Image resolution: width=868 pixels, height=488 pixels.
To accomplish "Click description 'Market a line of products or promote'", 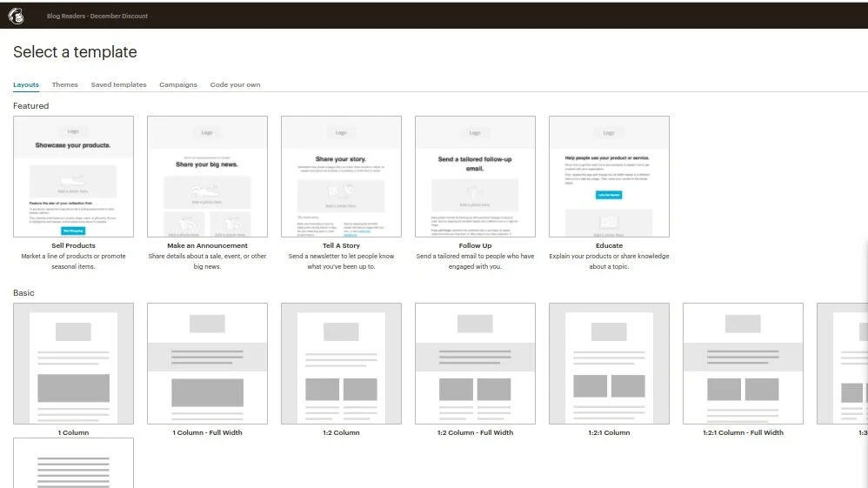I will pyautogui.click(x=74, y=257).
